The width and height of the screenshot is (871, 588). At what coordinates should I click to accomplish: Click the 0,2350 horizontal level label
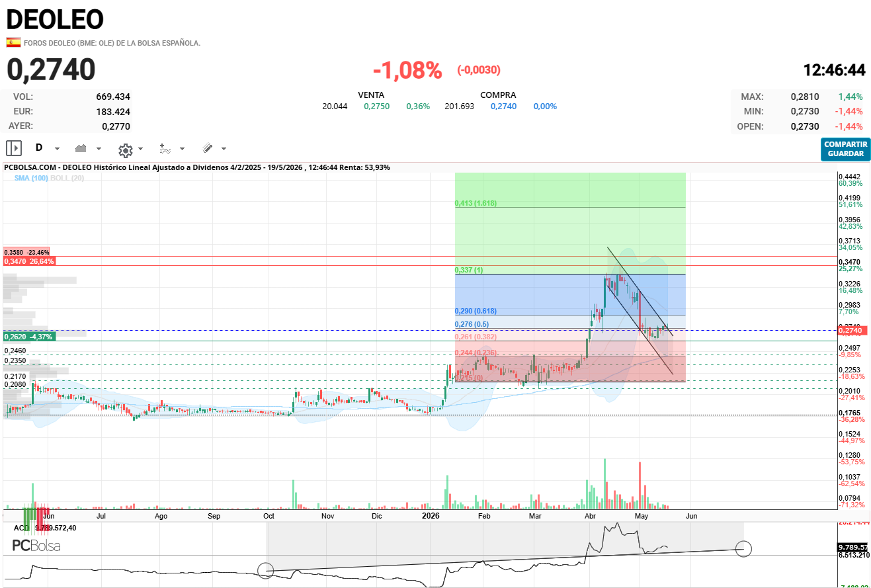[15, 360]
